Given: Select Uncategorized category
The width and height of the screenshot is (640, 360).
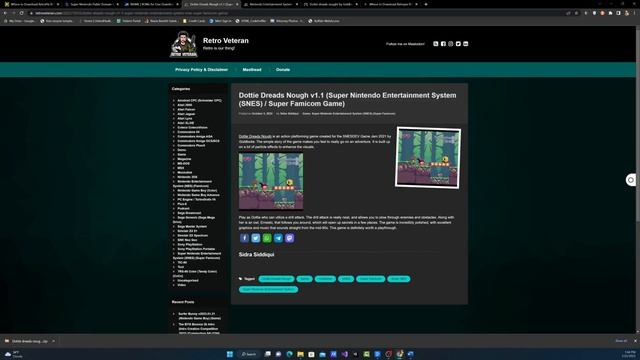Looking at the screenshot, I should tap(188, 280).
